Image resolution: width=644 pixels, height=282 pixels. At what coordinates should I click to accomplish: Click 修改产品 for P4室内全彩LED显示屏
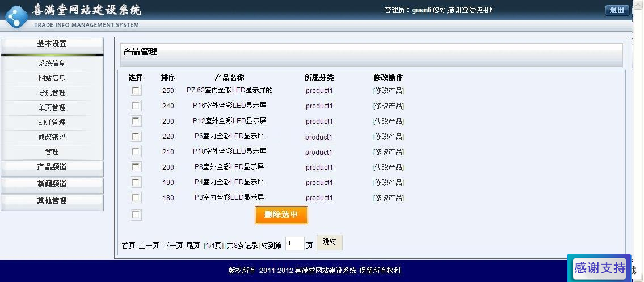point(389,183)
